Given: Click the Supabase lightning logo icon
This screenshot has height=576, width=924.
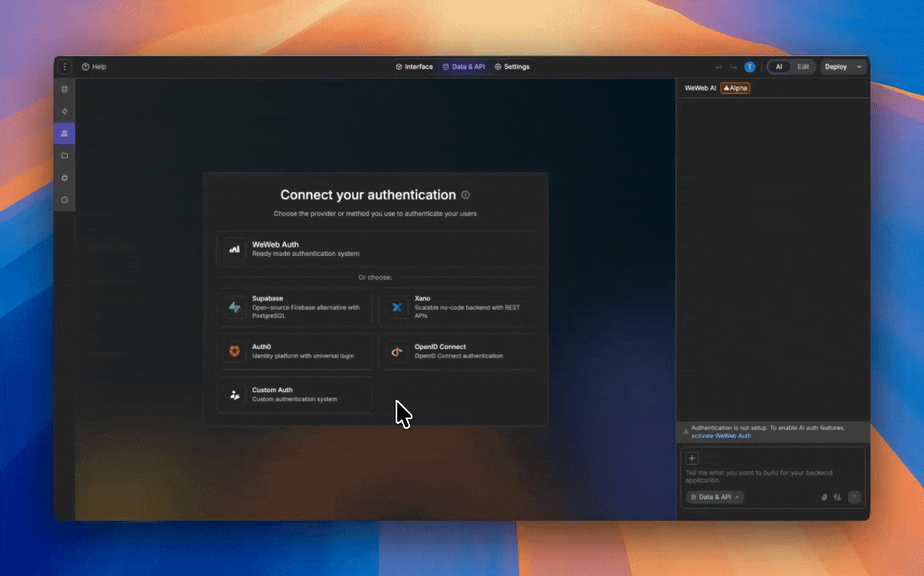Looking at the screenshot, I should coord(234,307).
